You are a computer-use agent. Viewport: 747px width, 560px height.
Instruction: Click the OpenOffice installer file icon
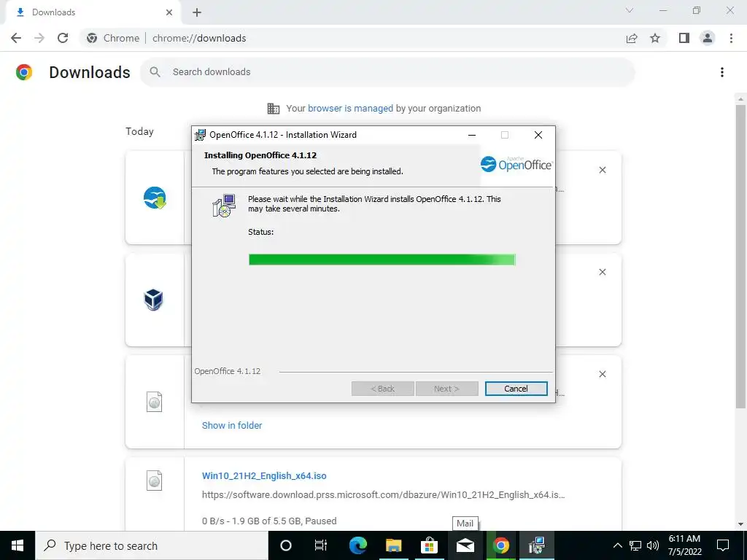tap(155, 198)
